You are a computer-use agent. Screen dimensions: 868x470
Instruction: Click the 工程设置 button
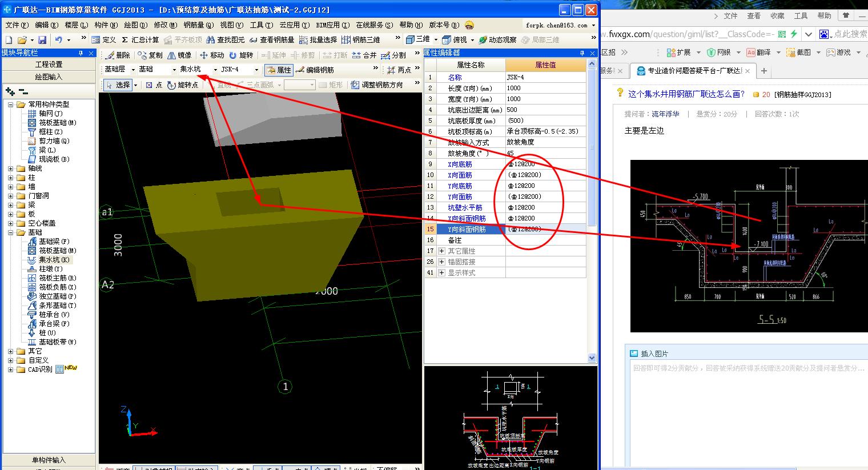point(49,64)
